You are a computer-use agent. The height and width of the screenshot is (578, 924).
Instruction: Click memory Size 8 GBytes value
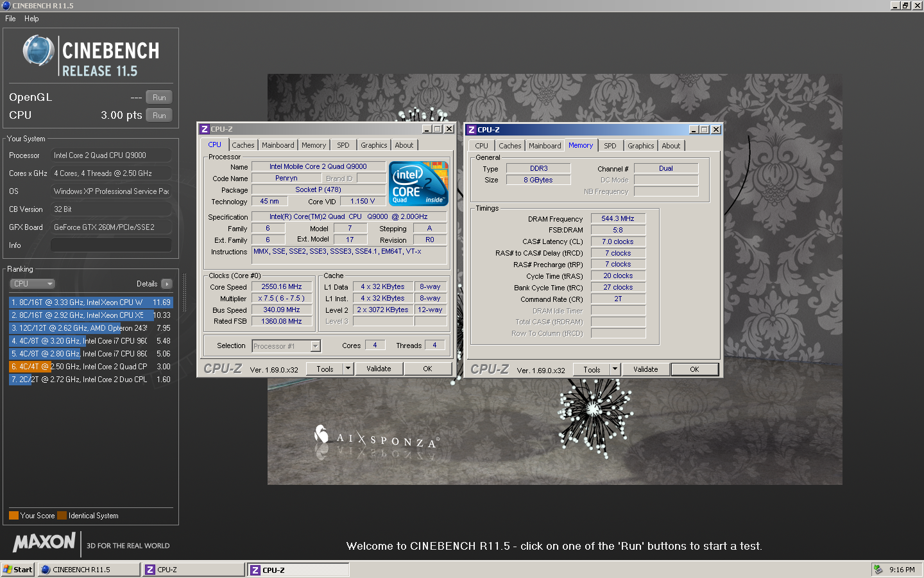538,180
